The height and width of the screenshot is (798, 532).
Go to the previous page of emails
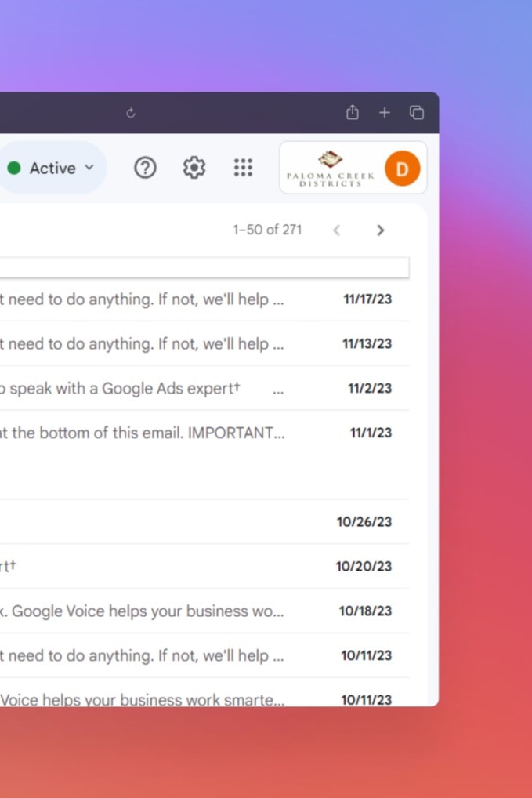pos(337,230)
